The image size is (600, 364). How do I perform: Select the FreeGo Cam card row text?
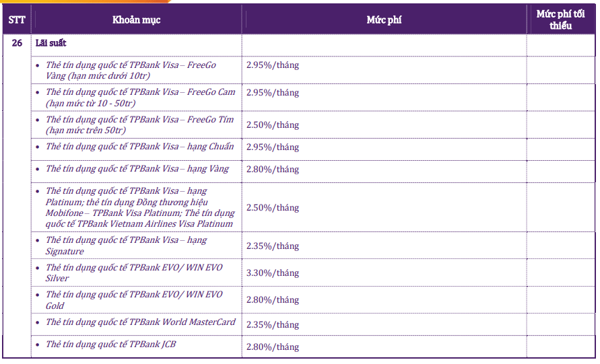pyautogui.click(x=140, y=97)
